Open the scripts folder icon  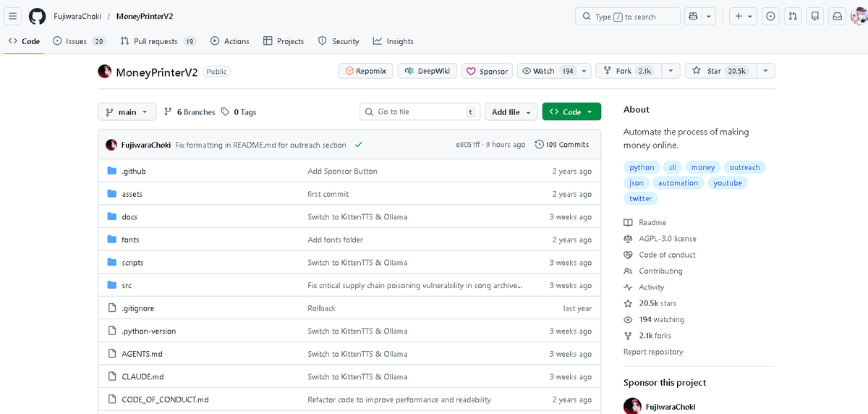tap(112, 262)
